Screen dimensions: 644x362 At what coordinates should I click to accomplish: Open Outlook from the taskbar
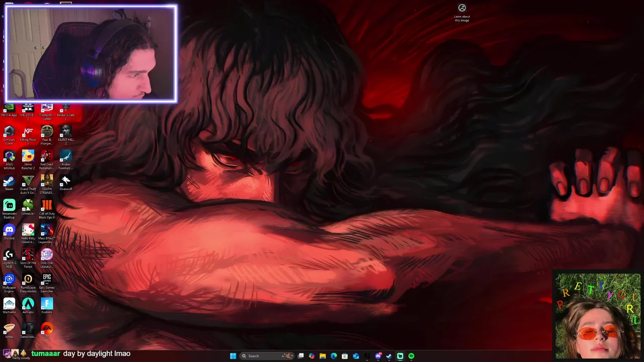coord(356,356)
